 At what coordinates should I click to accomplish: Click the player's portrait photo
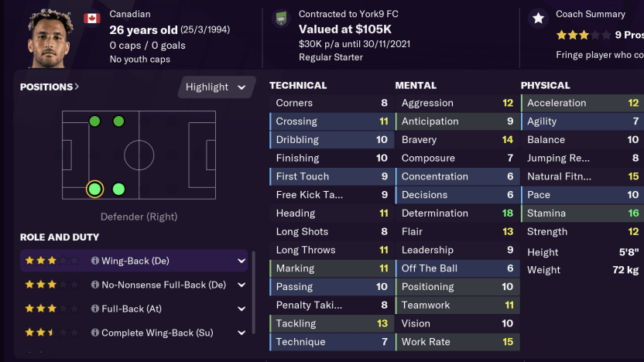click(50, 39)
